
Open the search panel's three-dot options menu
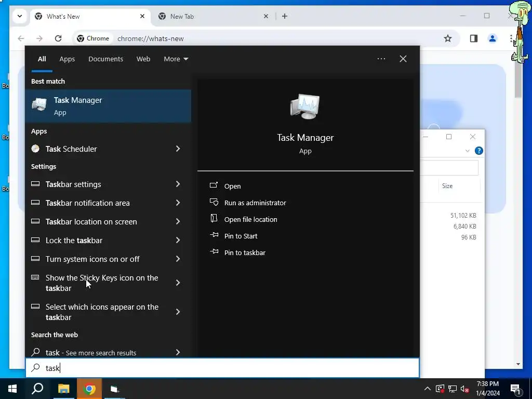(381, 59)
